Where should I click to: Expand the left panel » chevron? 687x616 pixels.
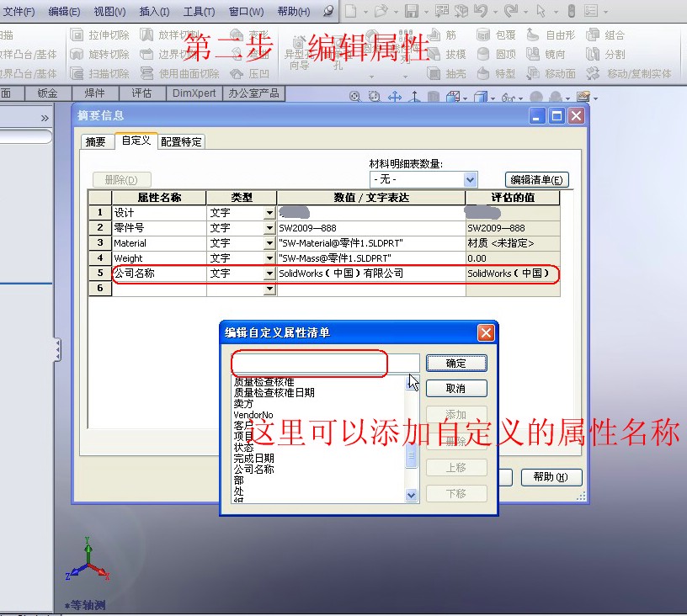tap(45, 118)
